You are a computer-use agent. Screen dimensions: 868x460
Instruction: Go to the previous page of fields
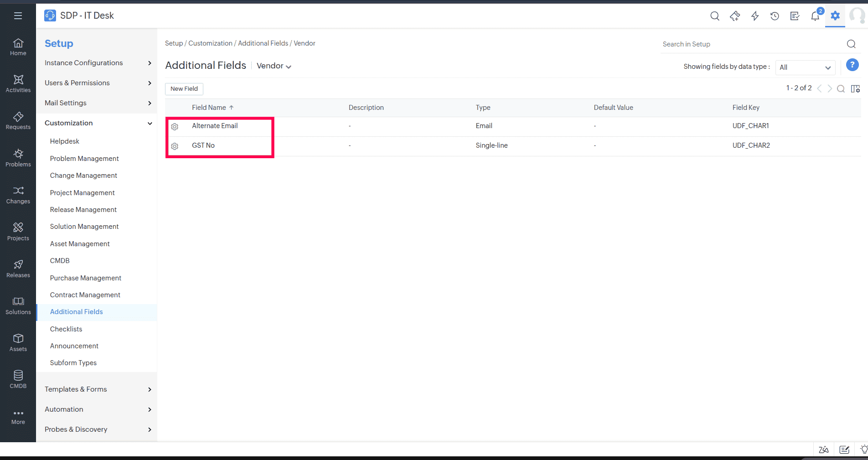(x=819, y=88)
